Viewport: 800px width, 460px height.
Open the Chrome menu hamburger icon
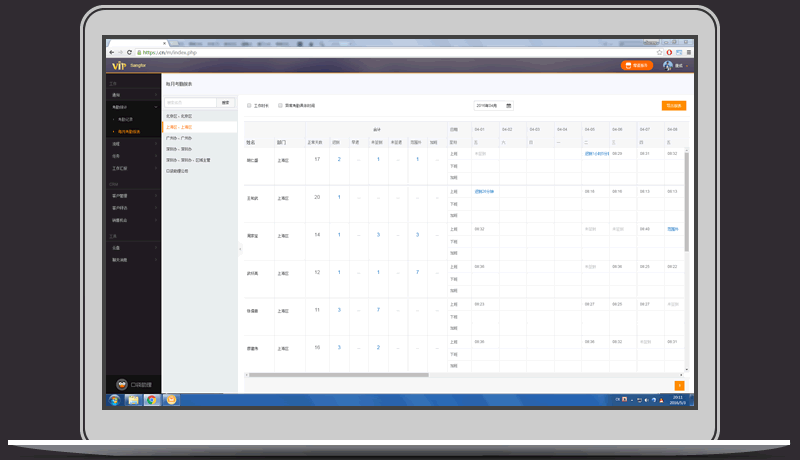691,51
